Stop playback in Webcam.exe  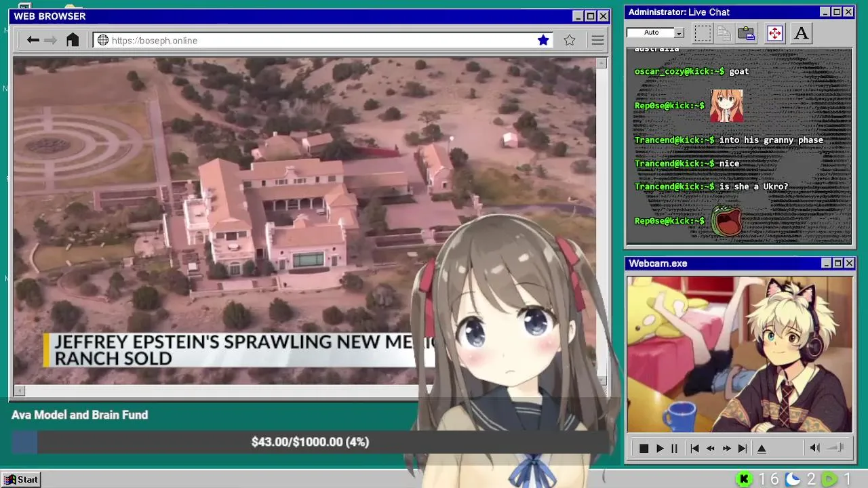644,448
